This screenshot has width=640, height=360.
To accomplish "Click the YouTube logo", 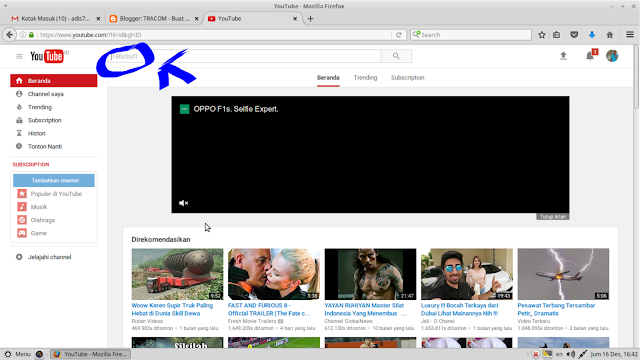I will point(47,56).
